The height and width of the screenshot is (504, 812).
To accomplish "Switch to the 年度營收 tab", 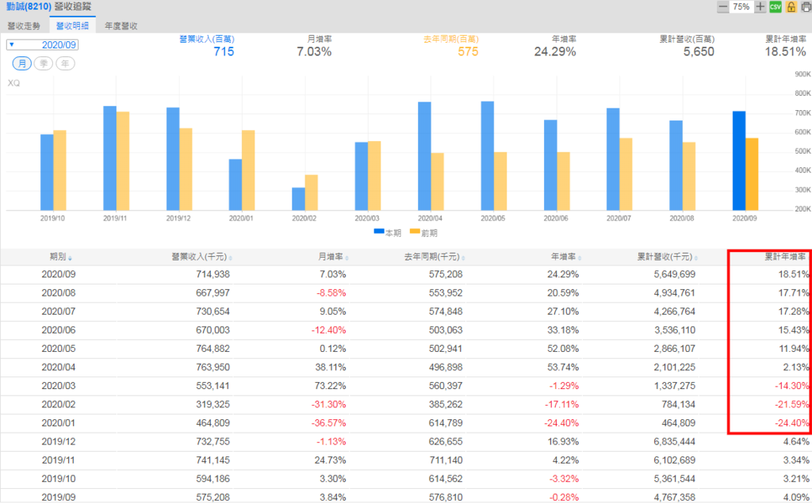I will click(x=121, y=26).
